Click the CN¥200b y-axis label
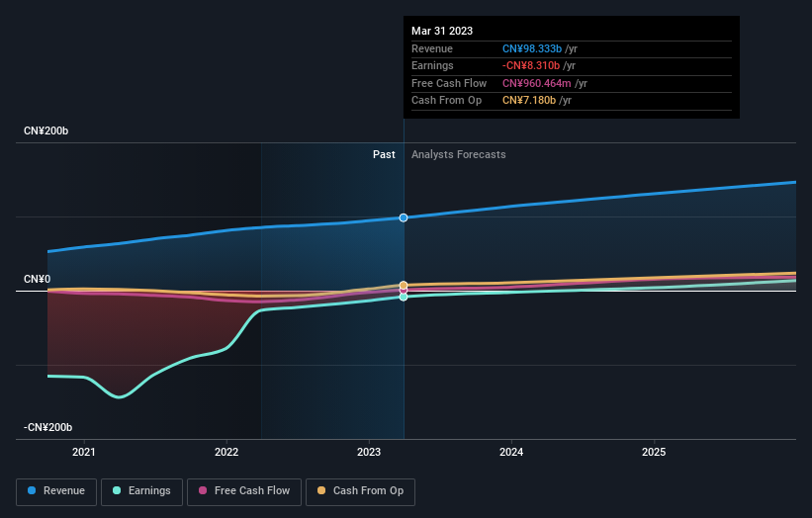 [x=46, y=130]
